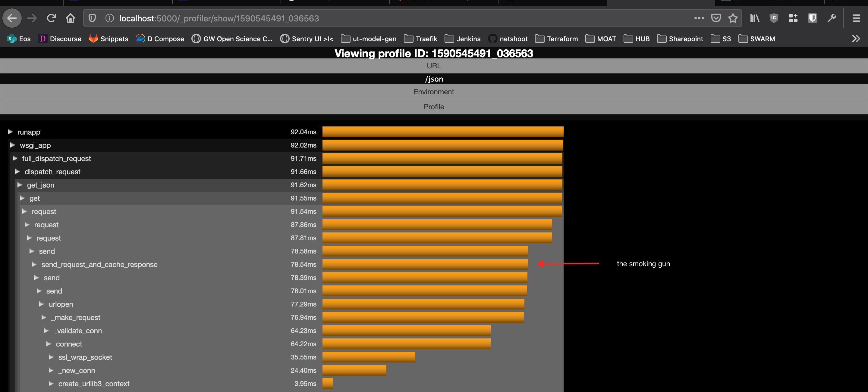Select the /json URL value
Image resolution: width=868 pixels, height=392 pixels.
434,79
